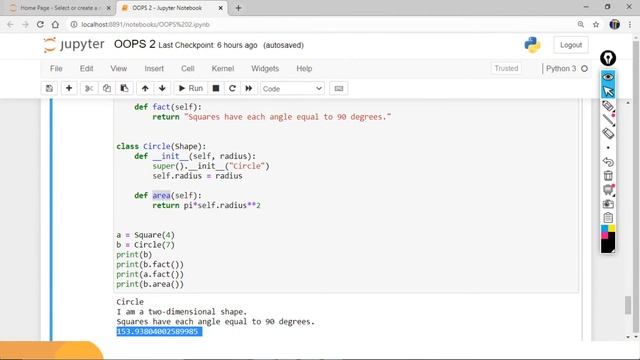Open the browser profile avatar
640x360 pixels.
point(614,24)
